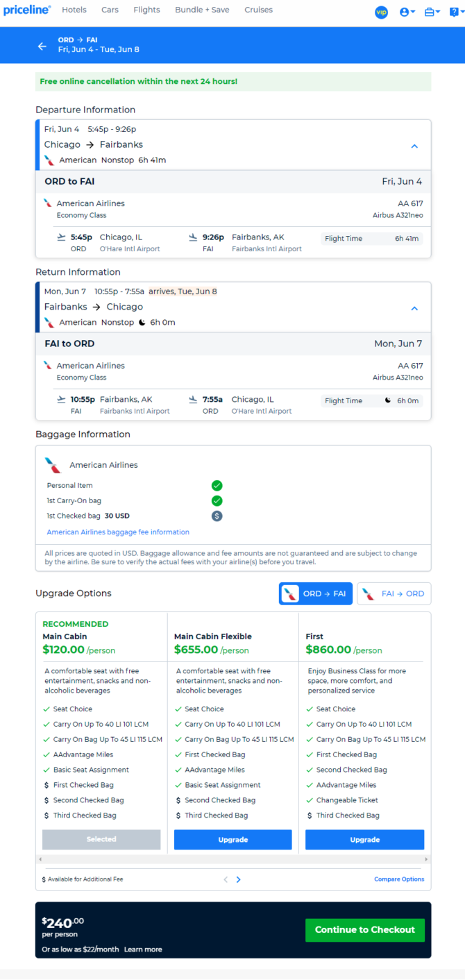
Task: Switch to FAI → ORD upgrade options
Action: click(394, 593)
